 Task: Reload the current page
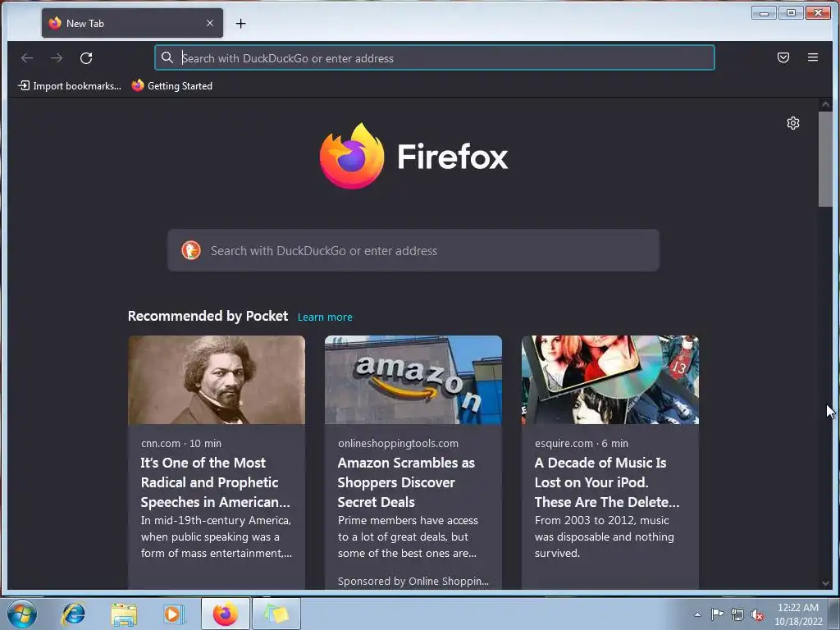coord(86,58)
